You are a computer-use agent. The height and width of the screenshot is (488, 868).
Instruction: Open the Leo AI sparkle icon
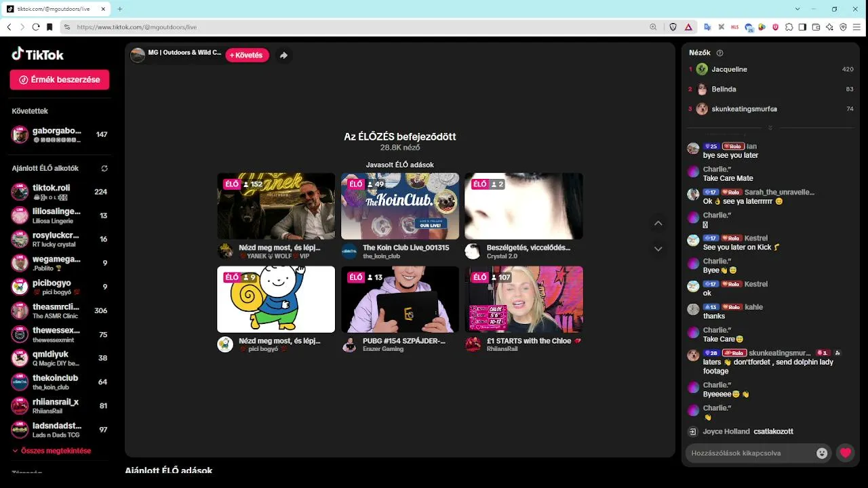coord(829,27)
